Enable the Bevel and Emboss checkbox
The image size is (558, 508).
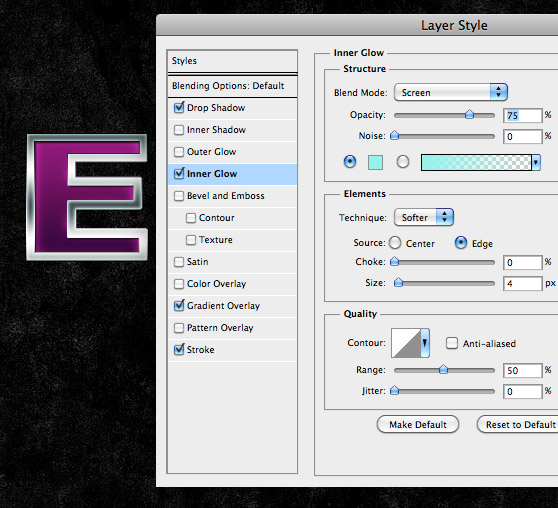pyautogui.click(x=179, y=196)
